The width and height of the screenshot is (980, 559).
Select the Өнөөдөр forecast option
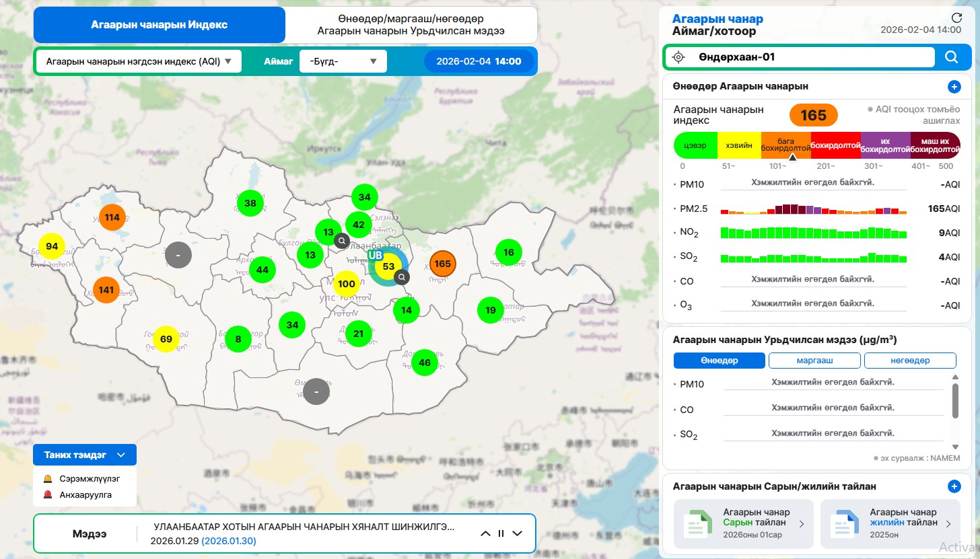pos(719,361)
